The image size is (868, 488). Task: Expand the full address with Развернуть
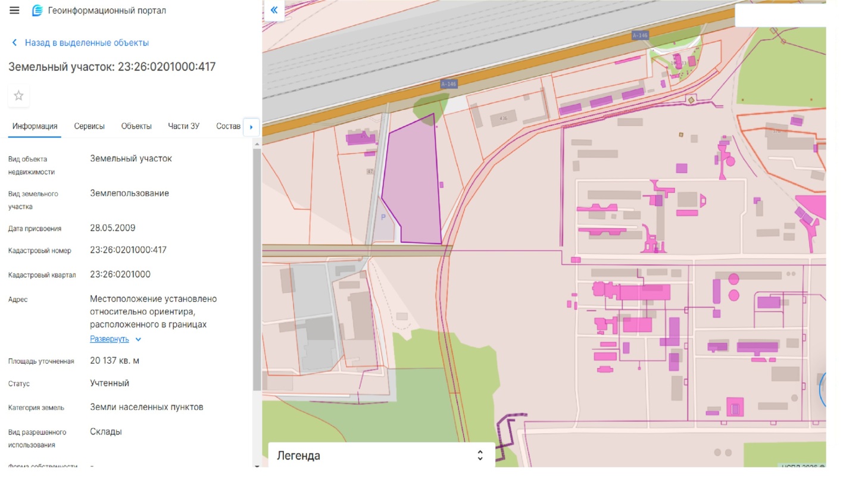click(110, 339)
